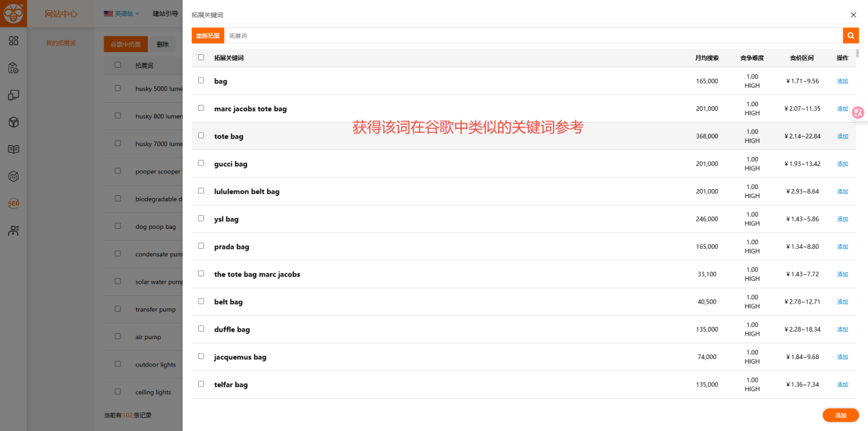Screen dimensions: 868x431
Task: Open the 建站引导 menu item
Action: point(165,13)
